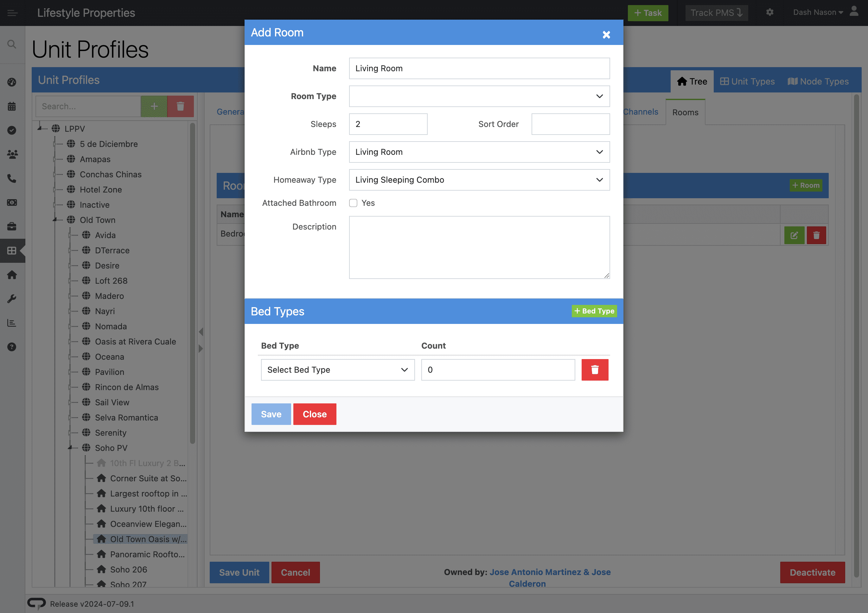Open the Homeaway Type dropdown

pyautogui.click(x=479, y=180)
